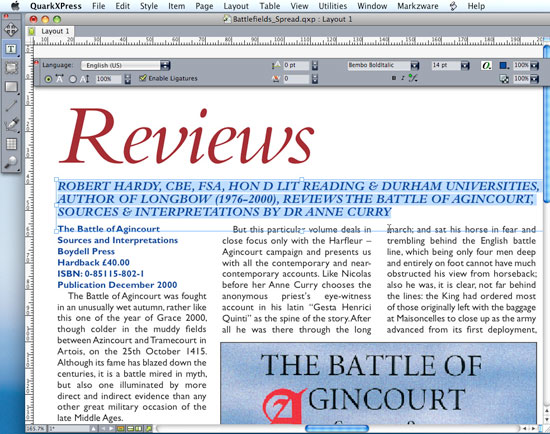Open the QuarkXPress menu

tap(56, 6)
